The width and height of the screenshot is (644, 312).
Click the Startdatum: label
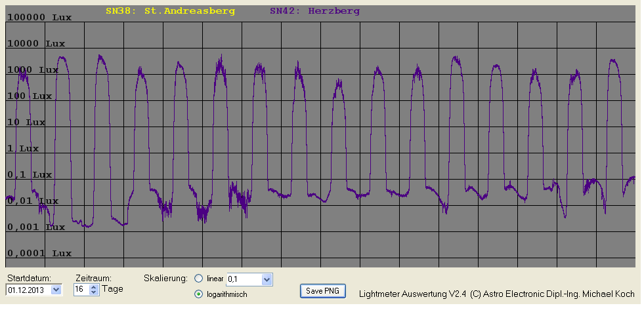pyautogui.click(x=28, y=279)
